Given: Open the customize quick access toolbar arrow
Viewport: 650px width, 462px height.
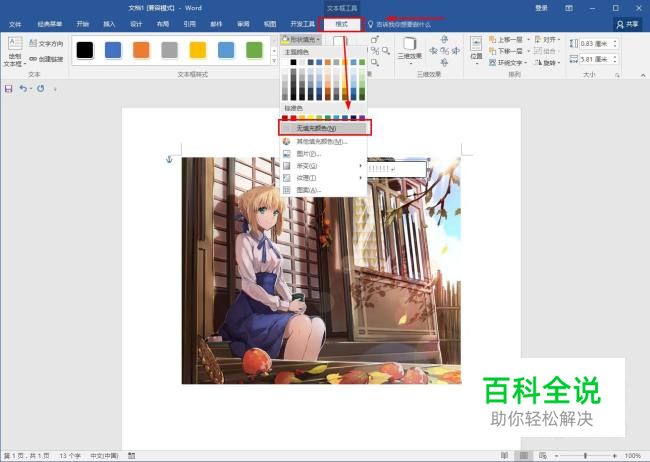Looking at the screenshot, I should (x=55, y=89).
